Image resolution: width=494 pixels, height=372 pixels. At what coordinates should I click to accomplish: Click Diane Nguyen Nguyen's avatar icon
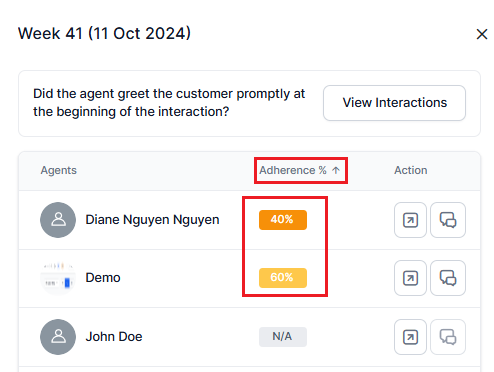pos(58,220)
